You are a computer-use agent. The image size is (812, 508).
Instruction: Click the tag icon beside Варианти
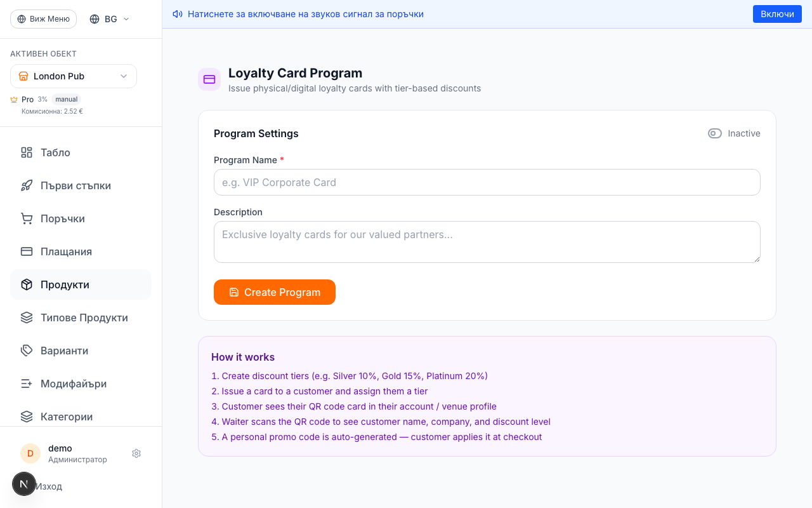27,351
